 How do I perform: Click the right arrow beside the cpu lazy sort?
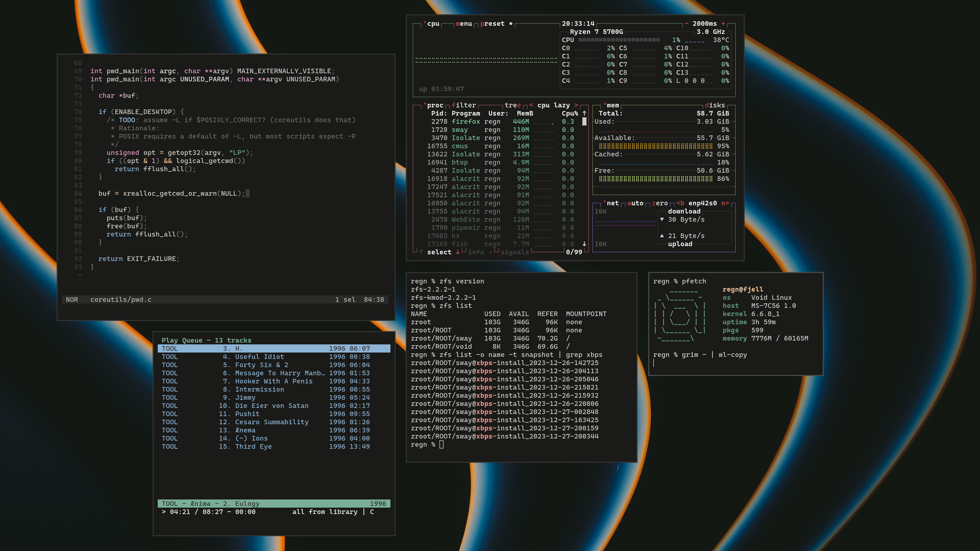(x=577, y=105)
